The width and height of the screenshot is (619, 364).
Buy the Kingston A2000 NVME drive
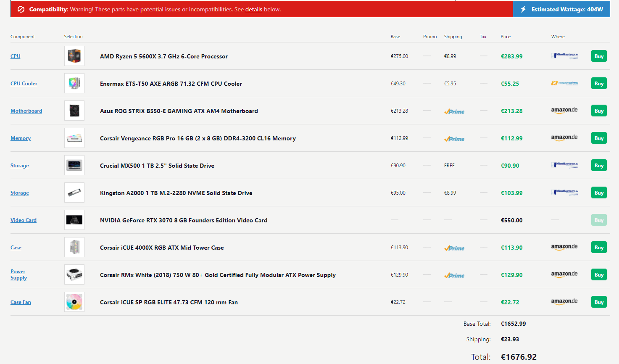(x=599, y=193)
